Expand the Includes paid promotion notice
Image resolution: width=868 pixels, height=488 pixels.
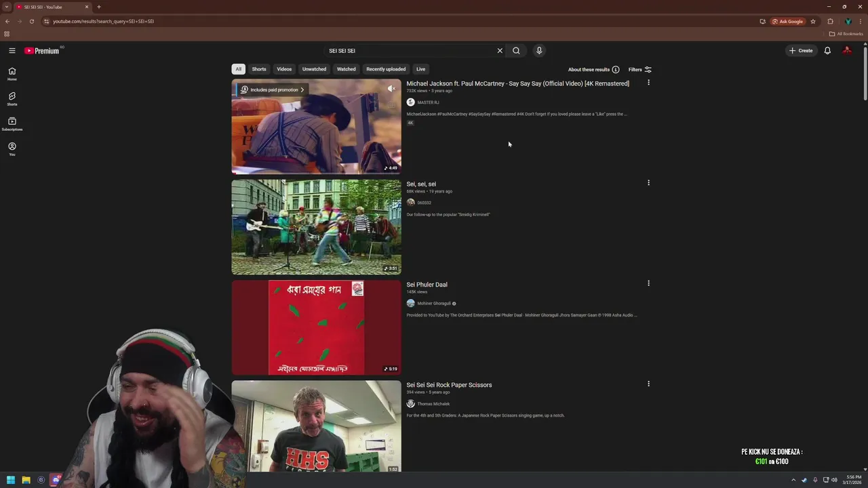[x=273, y=89]
